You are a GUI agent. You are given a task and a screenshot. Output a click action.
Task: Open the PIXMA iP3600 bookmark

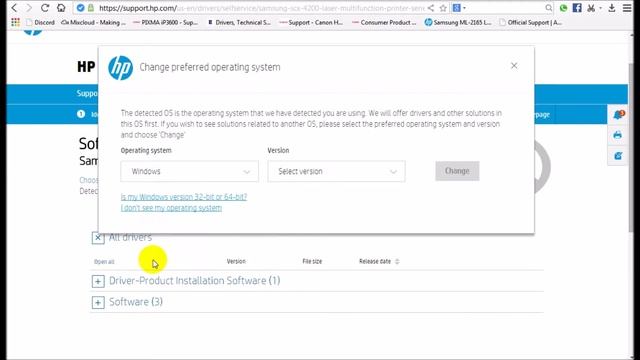[x=165, y=22]
